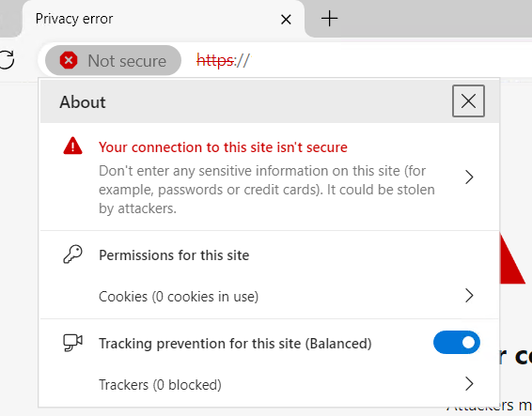Screen dimensions: 532x416
Task: Disable tracking prevention toggle for this site
Action: point(457,343)
